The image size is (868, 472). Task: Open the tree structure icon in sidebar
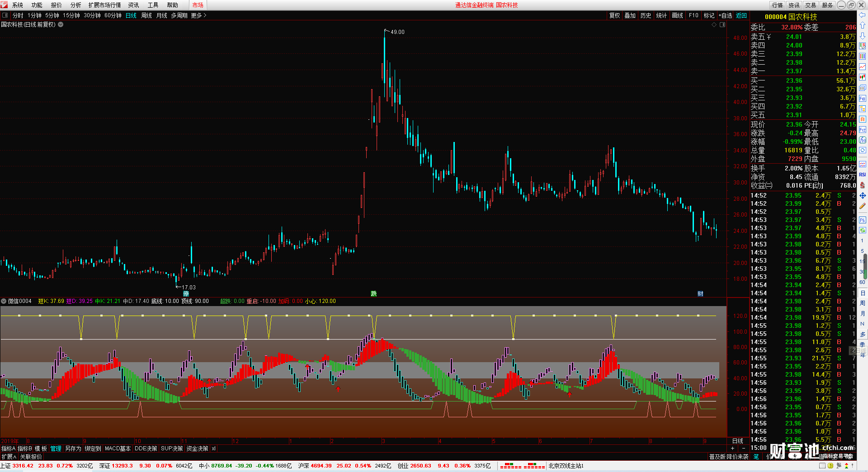point(863,109)
